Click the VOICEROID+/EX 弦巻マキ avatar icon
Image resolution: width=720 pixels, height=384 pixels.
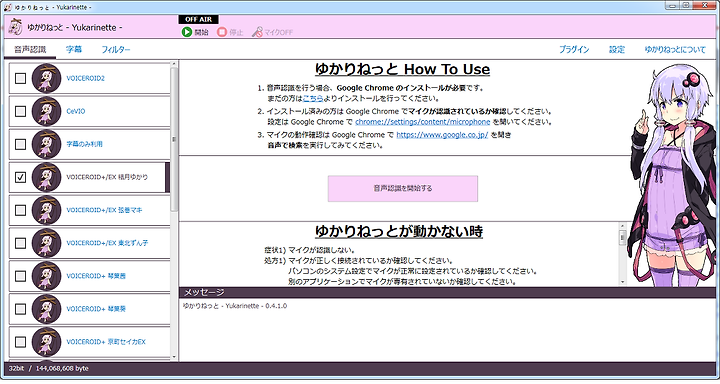click(46, 210)
